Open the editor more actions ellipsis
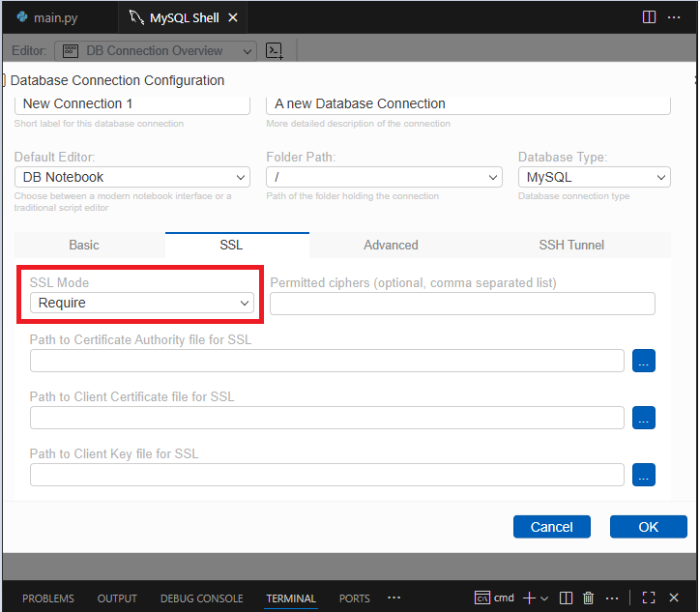The width and height of the screenshot is (700, 612). tap(674, 17)
